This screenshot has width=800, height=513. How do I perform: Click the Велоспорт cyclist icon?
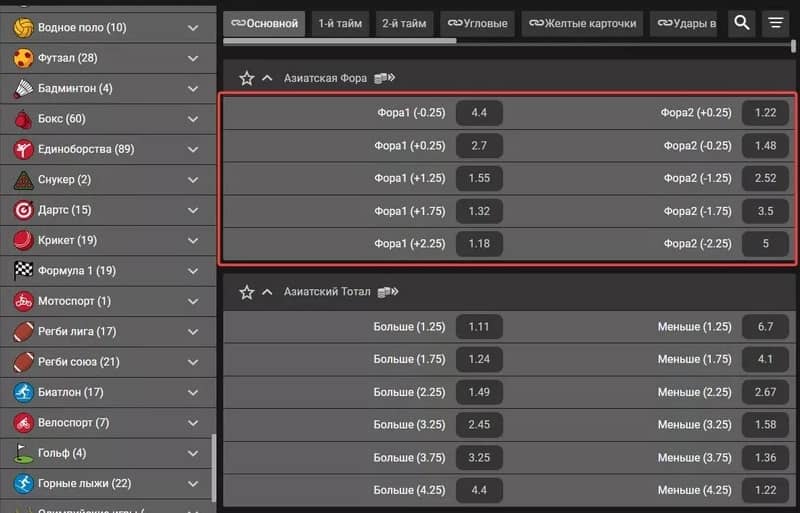pos(23,423)
